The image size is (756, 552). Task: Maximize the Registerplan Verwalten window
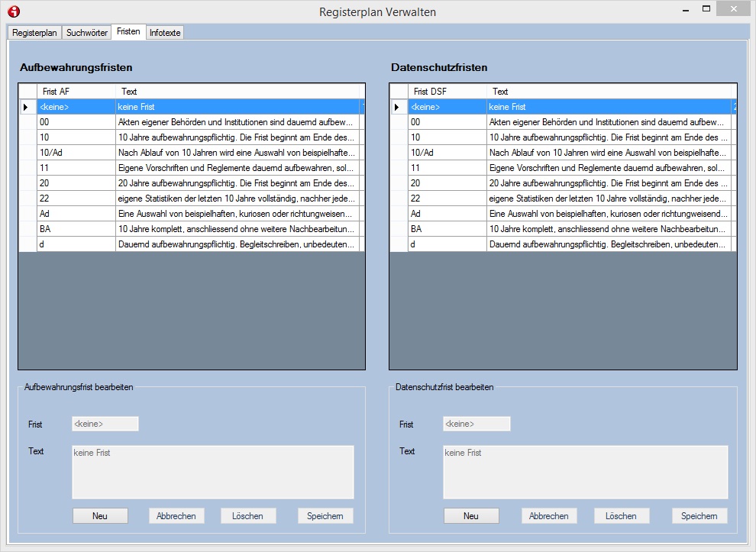point(706,9)
